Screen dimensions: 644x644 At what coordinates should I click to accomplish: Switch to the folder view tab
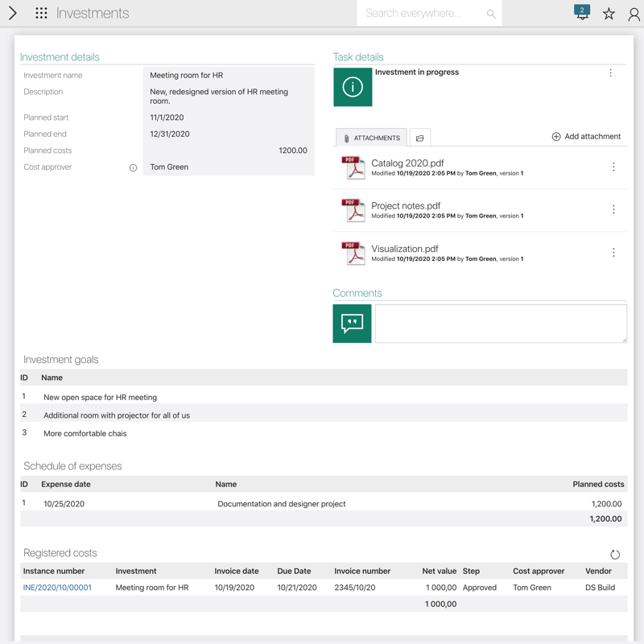tap(419, 138)
